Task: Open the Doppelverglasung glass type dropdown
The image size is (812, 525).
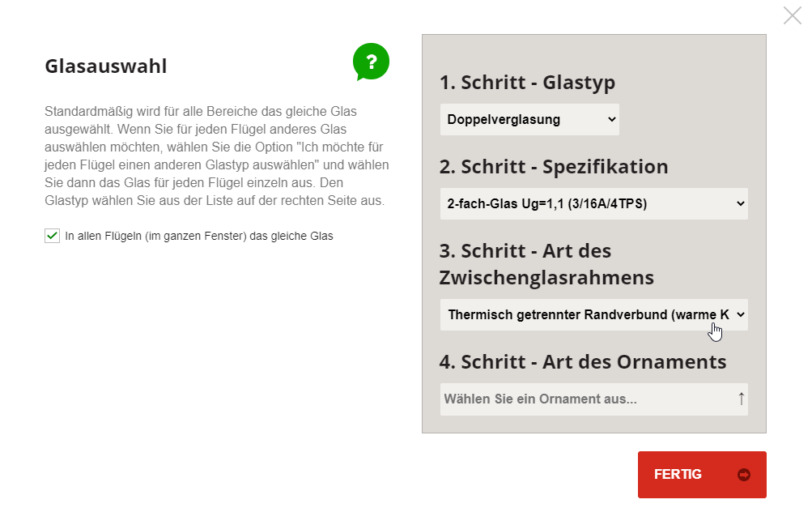Action: click(529, 120)
